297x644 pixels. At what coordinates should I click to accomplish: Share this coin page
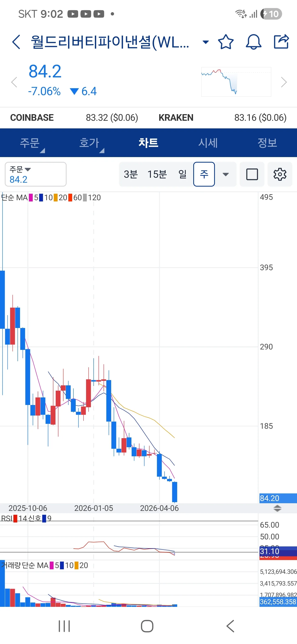point(281,41)
